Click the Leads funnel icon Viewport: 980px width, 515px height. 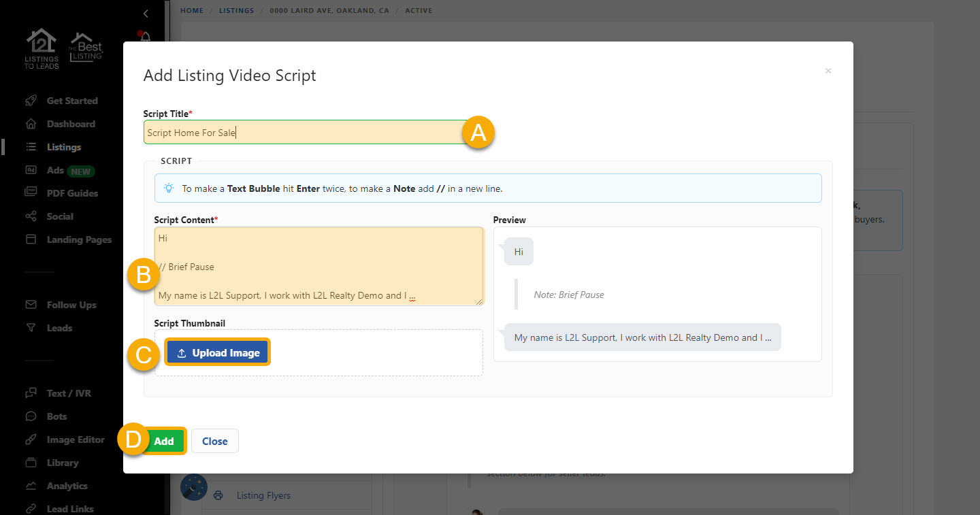31,328
